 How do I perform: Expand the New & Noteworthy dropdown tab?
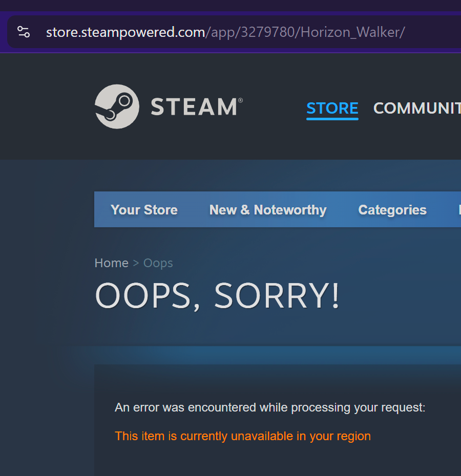[268, 210]
